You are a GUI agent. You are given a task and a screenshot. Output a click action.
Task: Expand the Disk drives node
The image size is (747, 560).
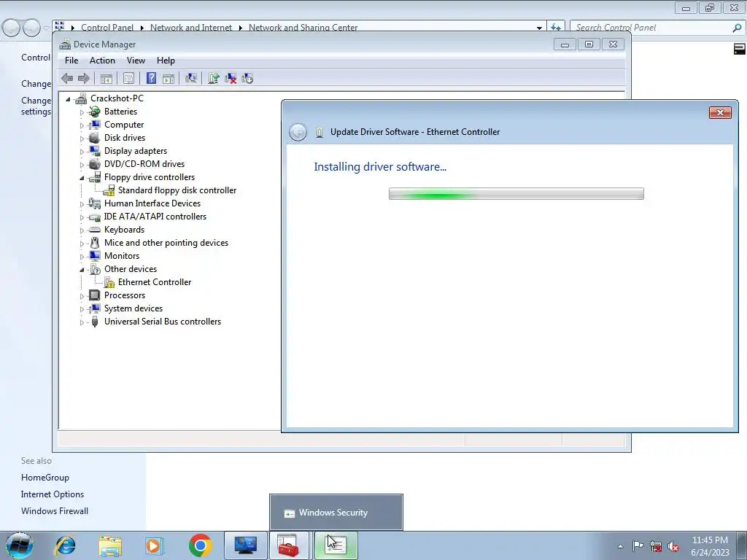pyautogui.click(x=82, y=139)
